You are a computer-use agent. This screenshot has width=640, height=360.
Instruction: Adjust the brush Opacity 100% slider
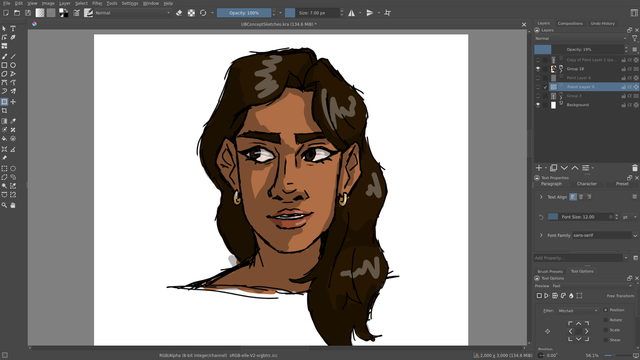pos(244,13)
